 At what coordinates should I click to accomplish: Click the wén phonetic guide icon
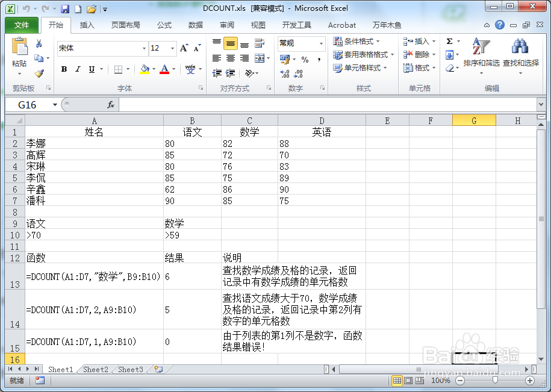pyautogui.click(x=190, y=69)
